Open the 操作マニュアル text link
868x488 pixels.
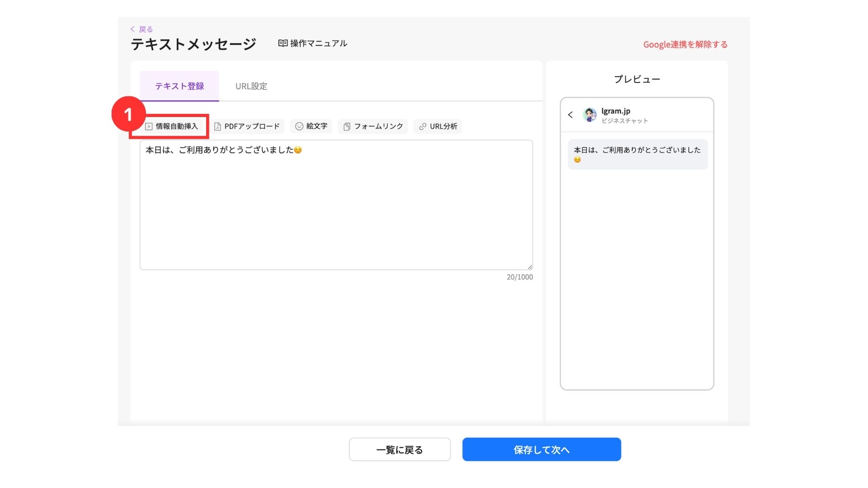(x=318, y=43)
